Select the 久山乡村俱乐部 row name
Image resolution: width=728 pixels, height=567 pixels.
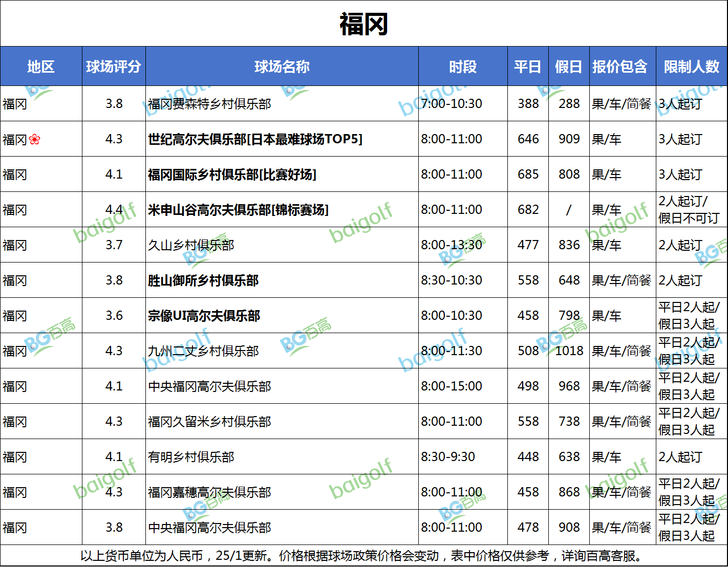191,245
